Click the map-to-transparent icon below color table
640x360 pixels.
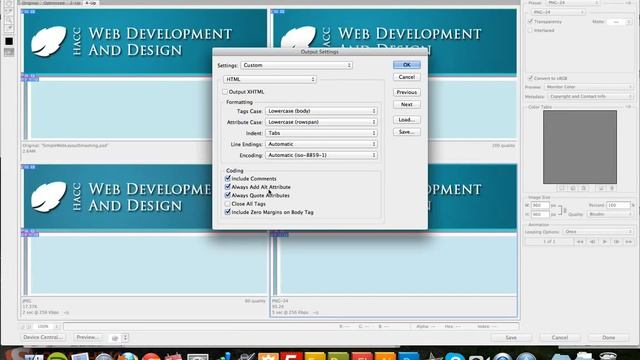click(562, 188)
